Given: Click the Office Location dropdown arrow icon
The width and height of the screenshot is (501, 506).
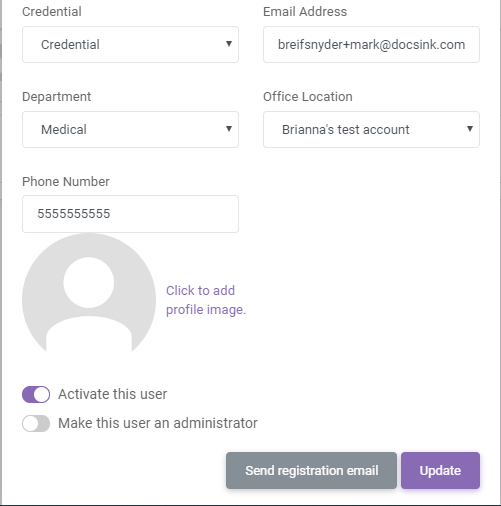Looking at the screenshot, I should (x=470, y=129).
